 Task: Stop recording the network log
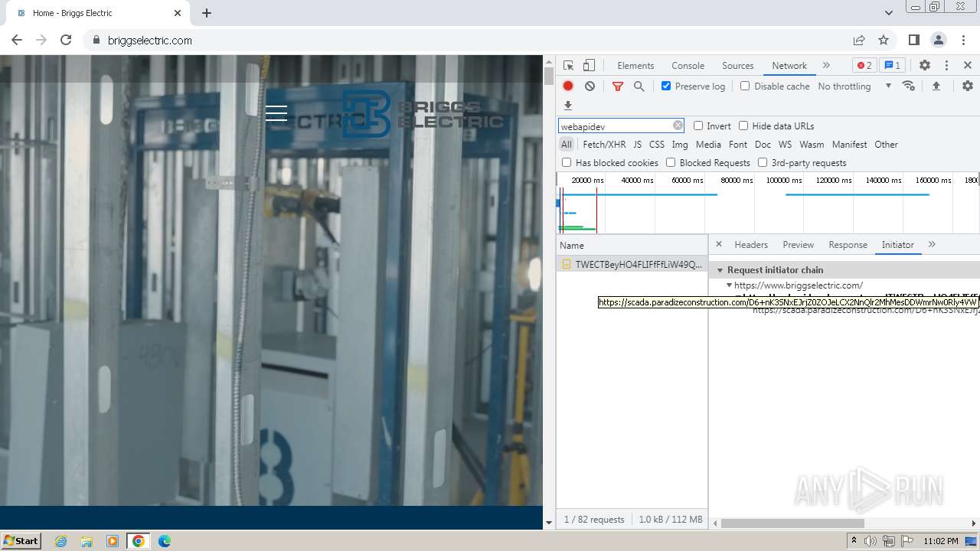click(568, 86)
